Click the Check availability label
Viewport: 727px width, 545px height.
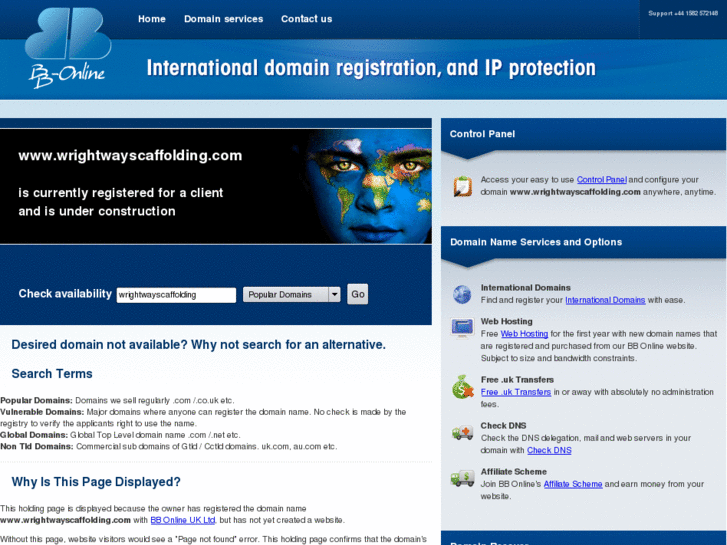(65, 294)
